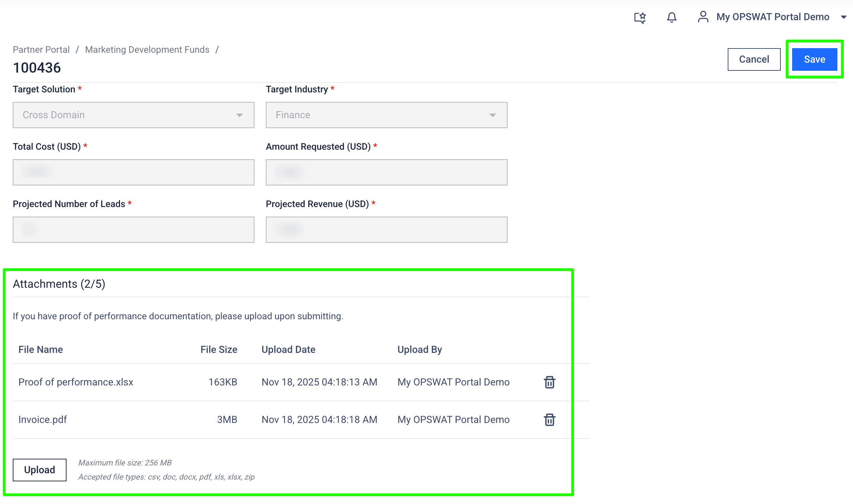Click the File Name column header
The height and width of the screenshot is (504, 853).
tap(41, 350)
